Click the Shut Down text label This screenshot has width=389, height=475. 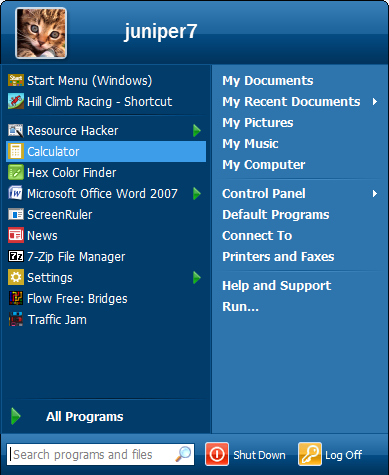259,455
